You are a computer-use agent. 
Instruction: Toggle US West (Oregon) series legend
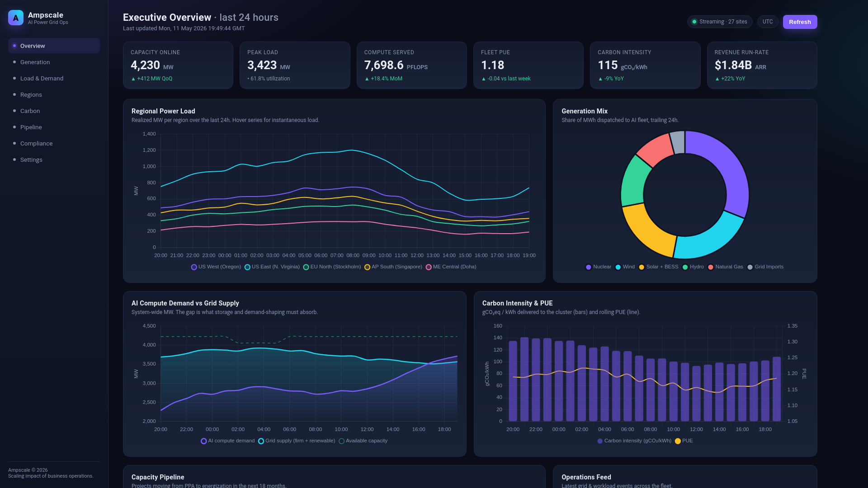pyautogui.click(x=194, y=267)
